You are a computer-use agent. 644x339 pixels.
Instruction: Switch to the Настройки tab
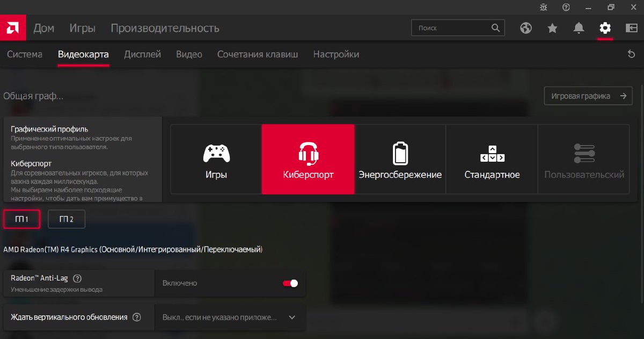pyautogui.click(x=336, y=54)
